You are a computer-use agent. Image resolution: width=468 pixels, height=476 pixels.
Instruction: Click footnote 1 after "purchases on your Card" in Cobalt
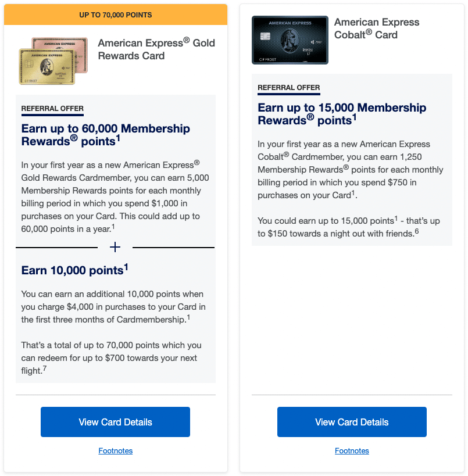353,193
